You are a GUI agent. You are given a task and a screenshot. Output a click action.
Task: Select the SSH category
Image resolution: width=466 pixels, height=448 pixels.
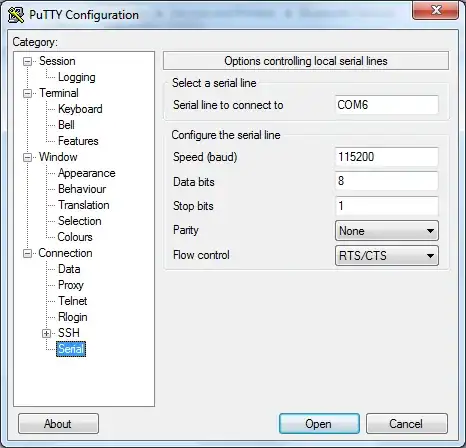tap(69, 333)
